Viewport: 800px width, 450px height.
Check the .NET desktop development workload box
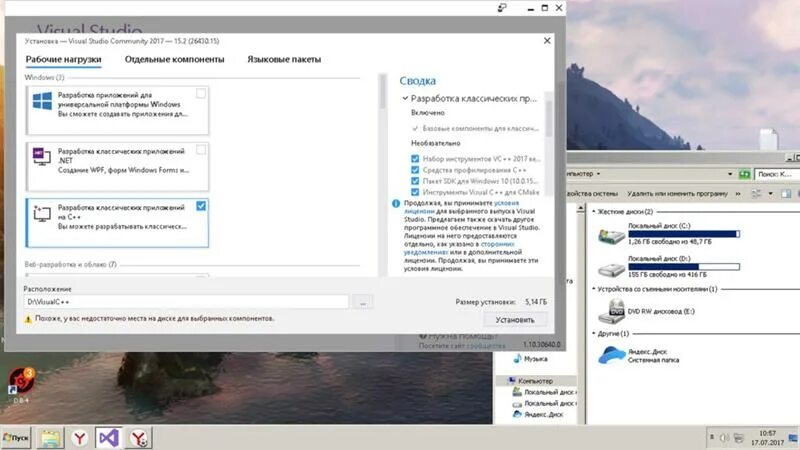pyautogui.click(x=201, y=149)
